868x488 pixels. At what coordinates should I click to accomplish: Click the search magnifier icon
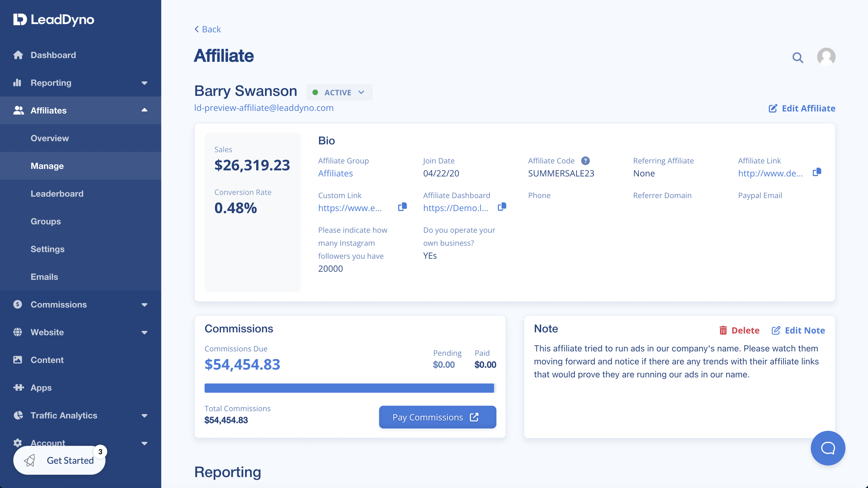(797, 57)
